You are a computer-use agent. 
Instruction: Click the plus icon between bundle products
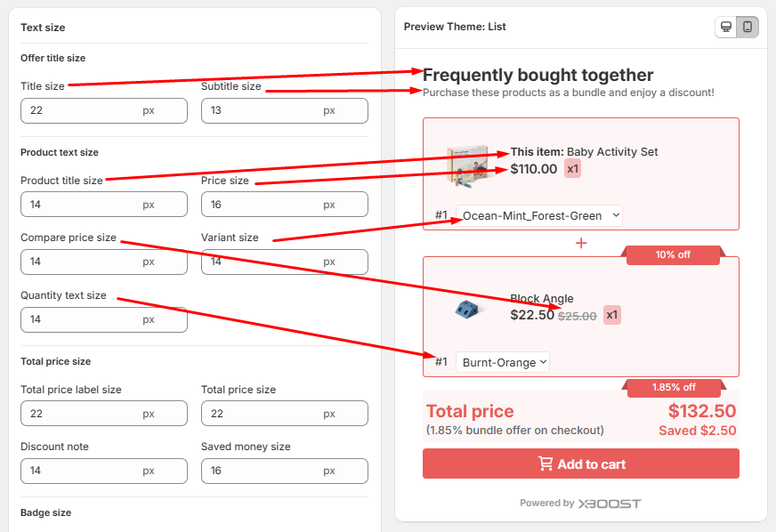[x=581, y=243]
